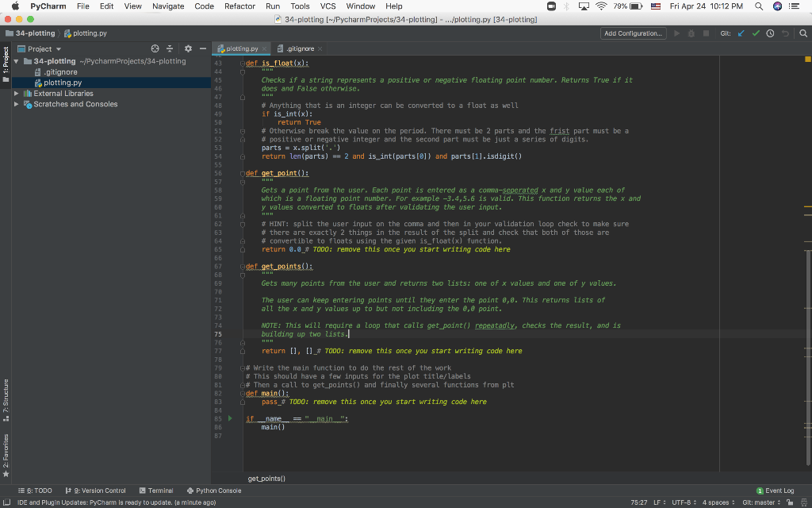Hide the Project panel with minus icon

203,49
